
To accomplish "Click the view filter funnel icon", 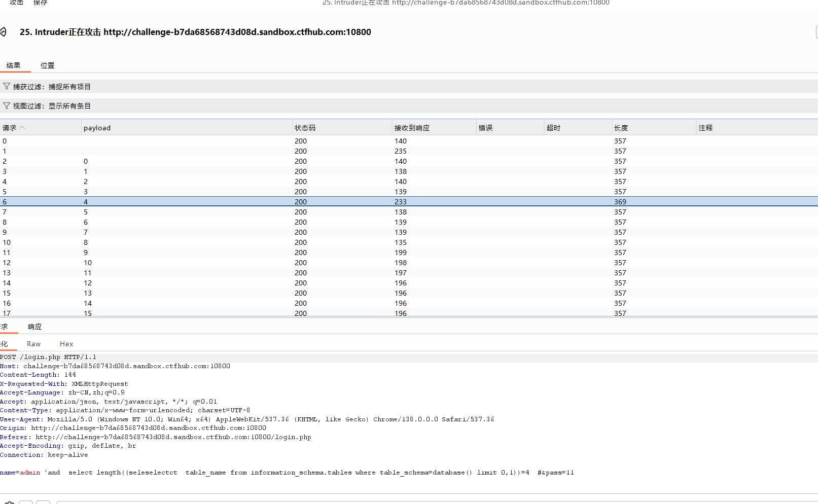I will pyautogui.click(x=7, y=105).
